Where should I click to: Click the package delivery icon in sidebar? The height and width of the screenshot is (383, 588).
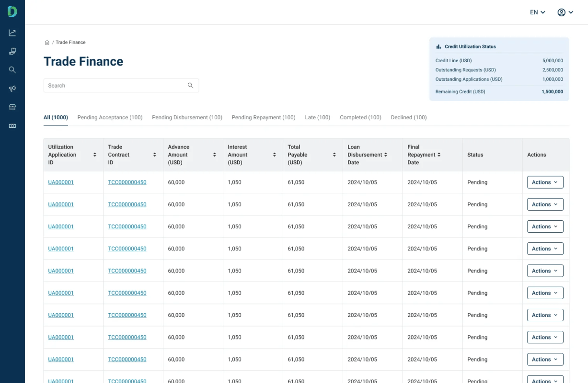(12, 51)
